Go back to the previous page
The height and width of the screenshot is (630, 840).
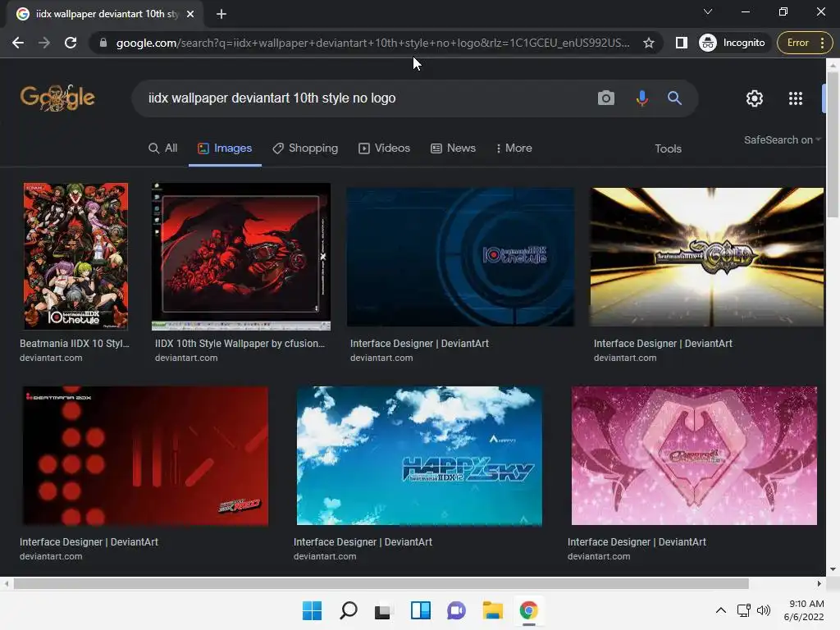[x=18, y=43]
